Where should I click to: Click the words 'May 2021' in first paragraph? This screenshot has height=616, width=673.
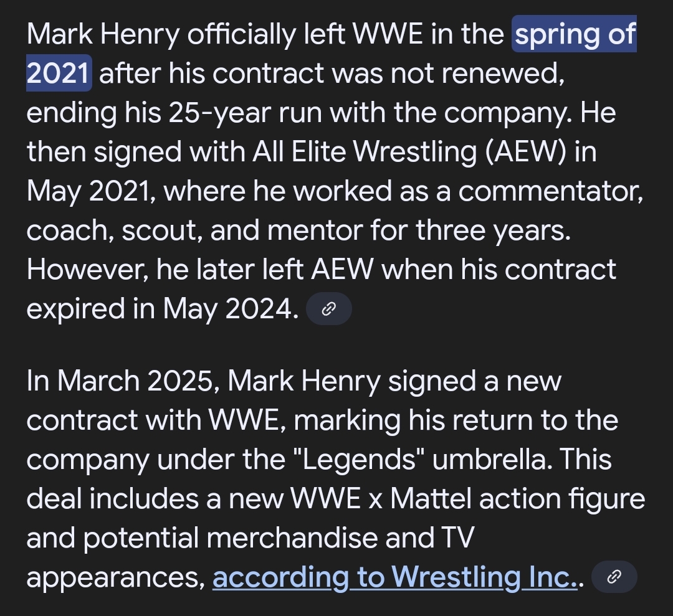point(88,191)
